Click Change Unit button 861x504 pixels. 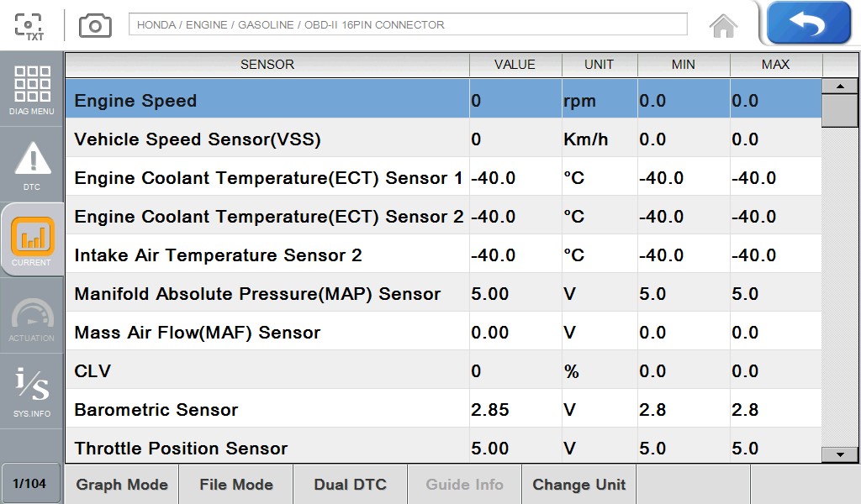coord(578,485)
